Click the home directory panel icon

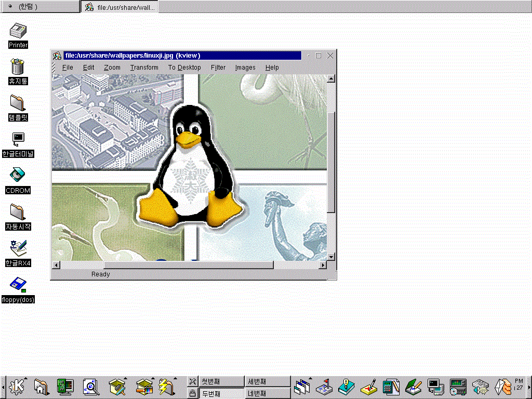click(42, 387)
